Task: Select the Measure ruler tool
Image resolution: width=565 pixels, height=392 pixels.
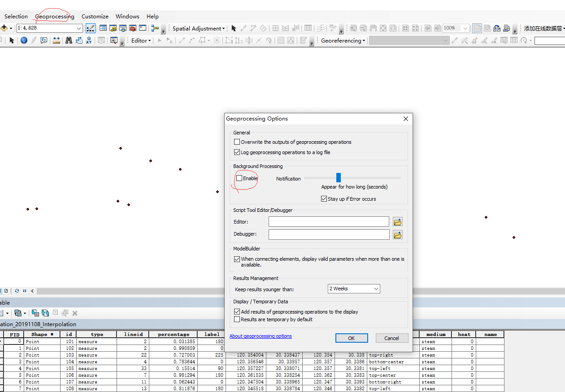Action: 56,40
